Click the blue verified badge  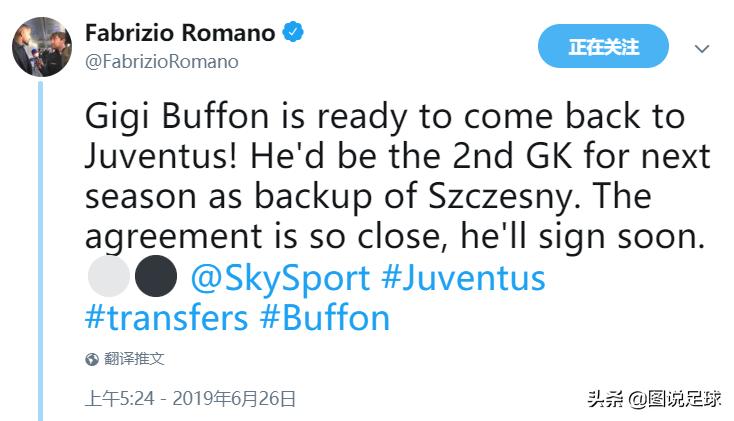[x=293, y=32]
